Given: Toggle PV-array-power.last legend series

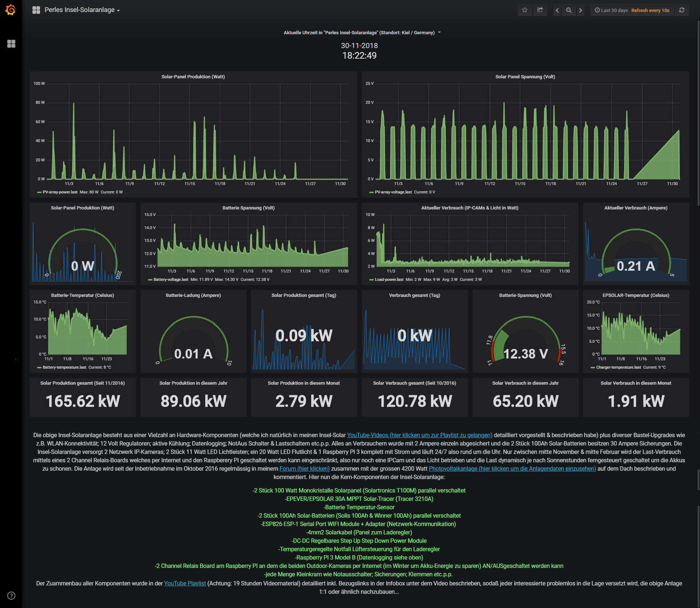Looking at the screenshot, I should (x=60, y=192).
